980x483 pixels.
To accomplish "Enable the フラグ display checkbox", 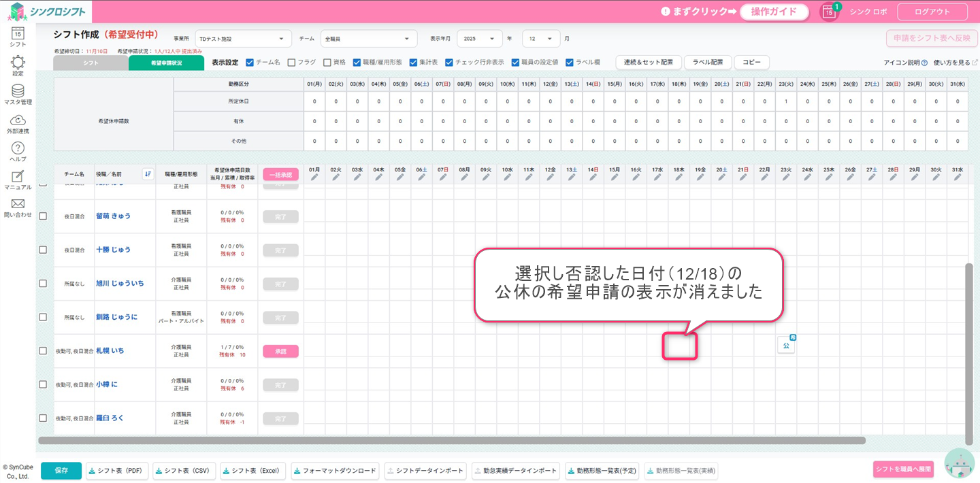I will (291, 63).
